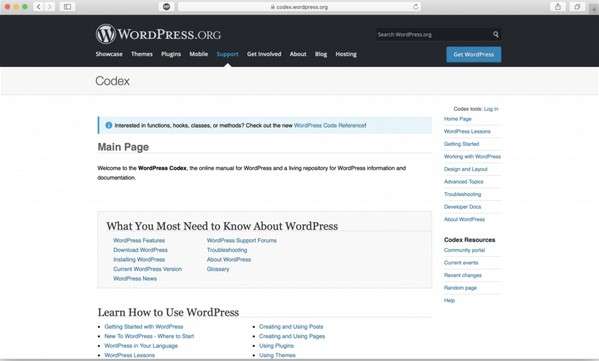Open the Current events link
This screenshot has width=599, height=361.
461,263
